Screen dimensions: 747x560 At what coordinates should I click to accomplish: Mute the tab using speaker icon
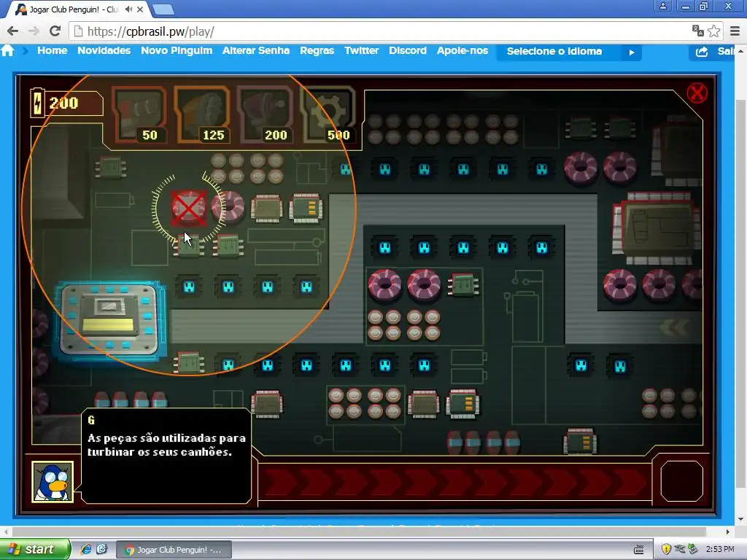pos(128,9)
